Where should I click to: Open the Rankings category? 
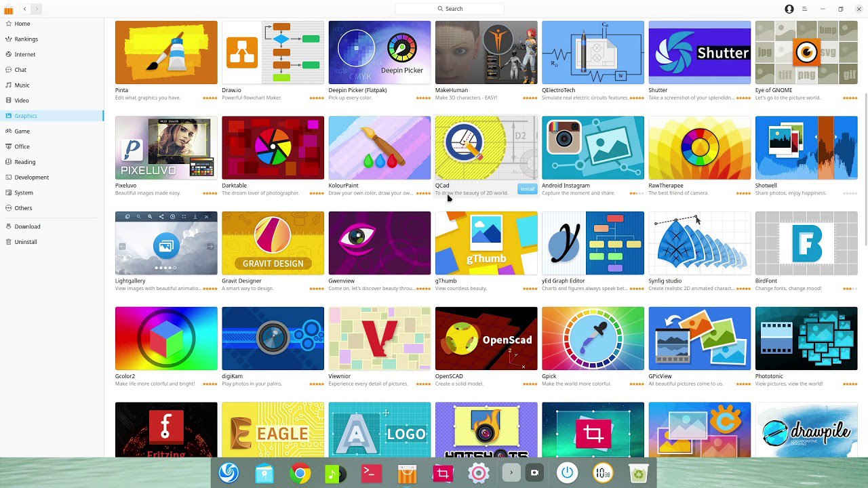52,39
